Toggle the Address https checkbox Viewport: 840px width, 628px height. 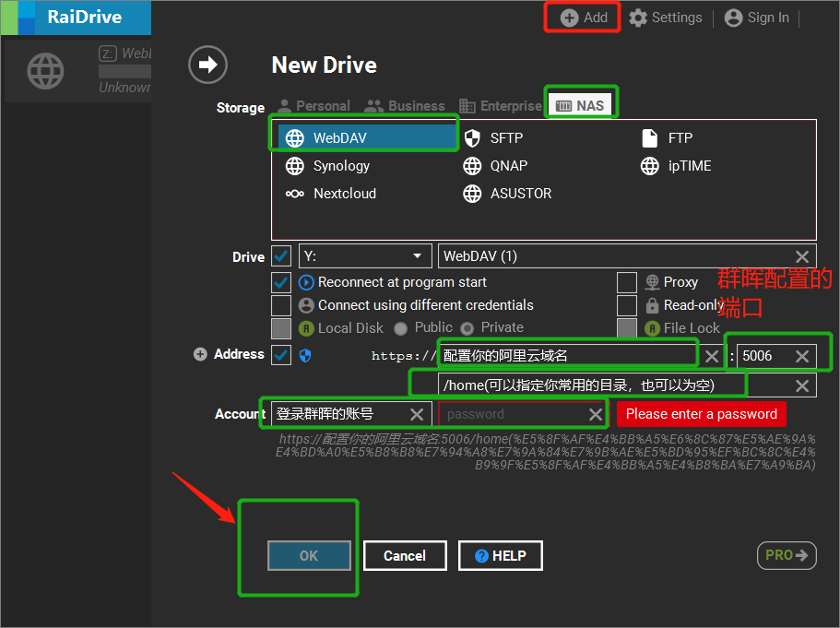click(x=281, y=355)
